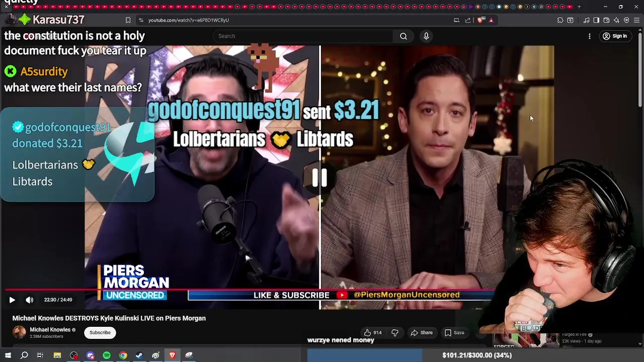Open File Explorer from taskbar
Screen dimensions: 644x362
[57, 355]
